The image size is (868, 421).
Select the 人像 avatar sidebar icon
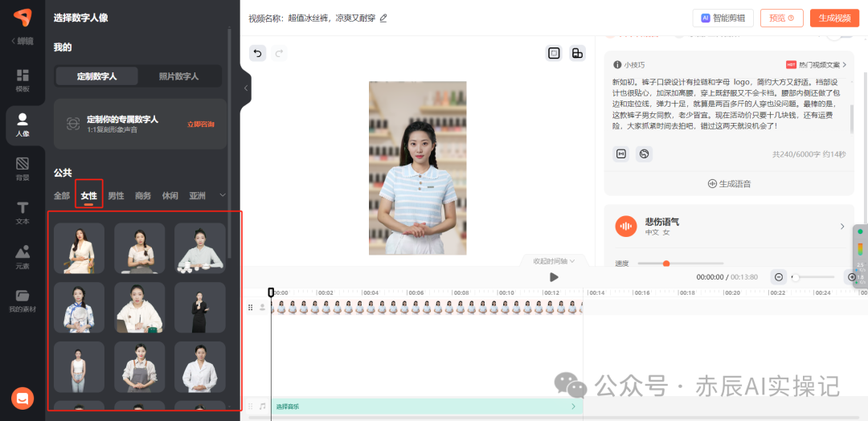(x=23, y=125)
